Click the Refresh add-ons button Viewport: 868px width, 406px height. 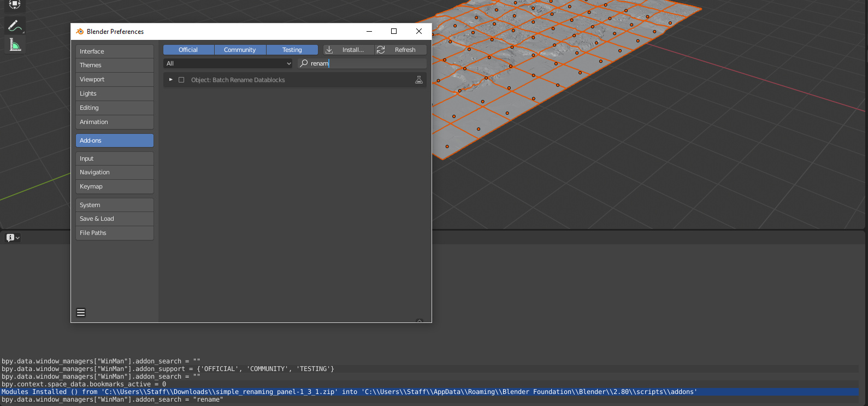[x=400, y=50]
